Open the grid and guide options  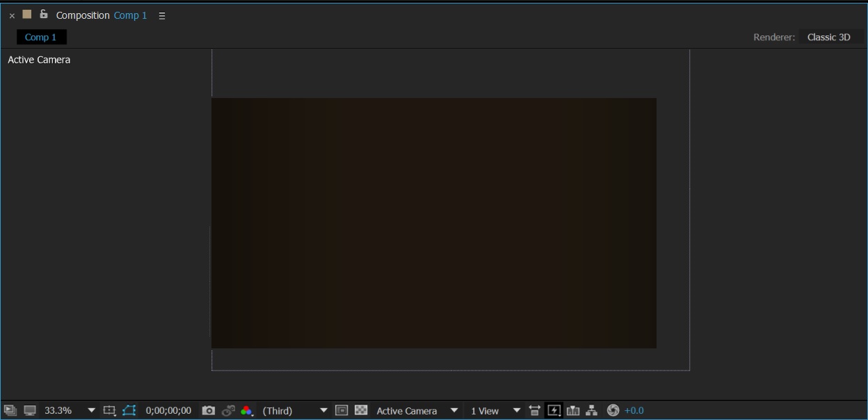[109, 410]
